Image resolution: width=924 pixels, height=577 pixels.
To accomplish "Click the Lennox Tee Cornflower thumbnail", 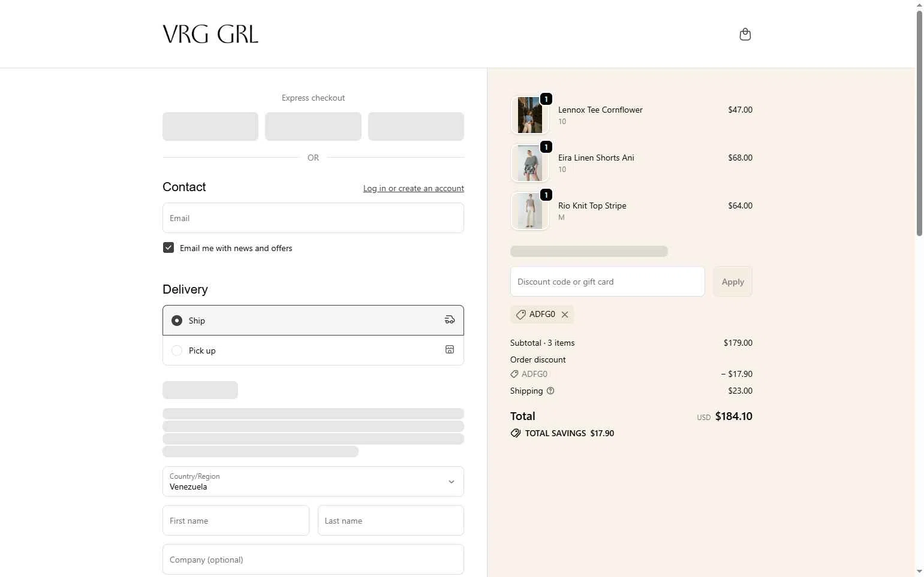I will pos(530,115).
